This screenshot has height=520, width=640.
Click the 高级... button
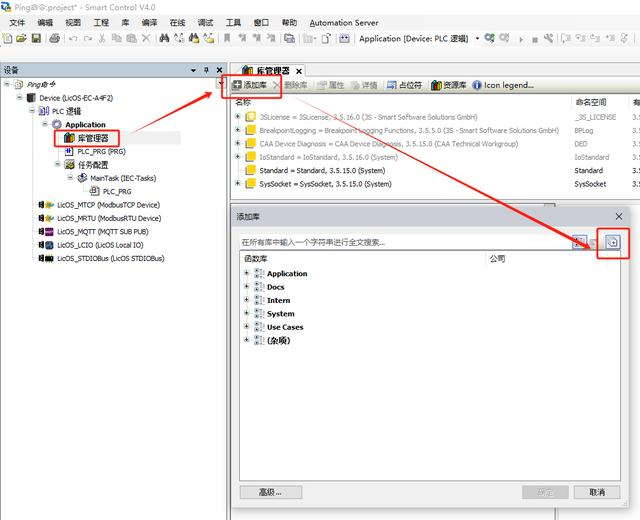(x=270, y=492)
